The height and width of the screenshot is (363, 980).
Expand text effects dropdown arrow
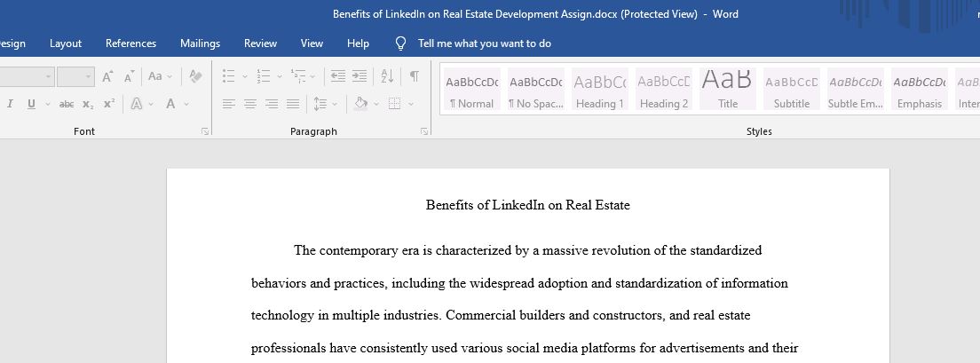point(151,105)
